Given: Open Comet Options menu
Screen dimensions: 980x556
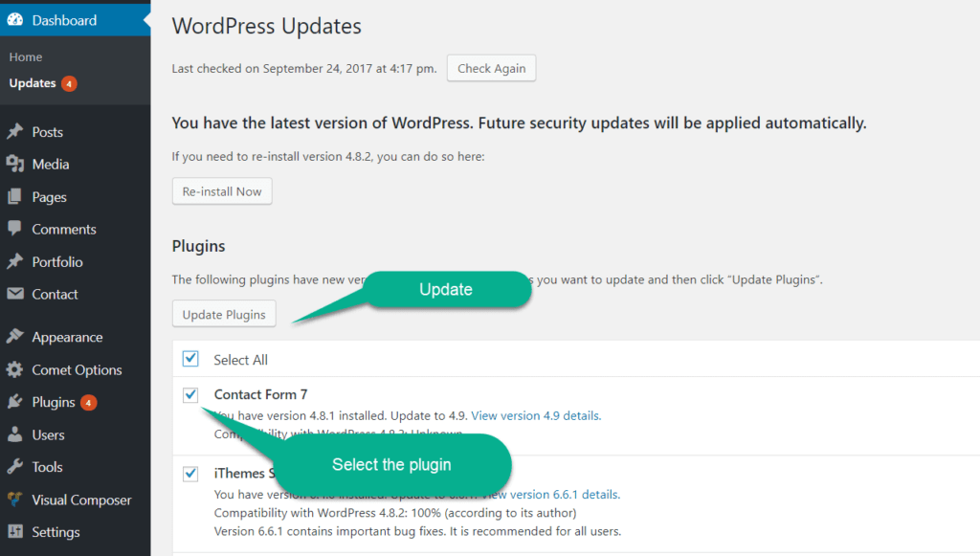Looking at the screenshot, I should pyautogui.click(x=75, y=369).
